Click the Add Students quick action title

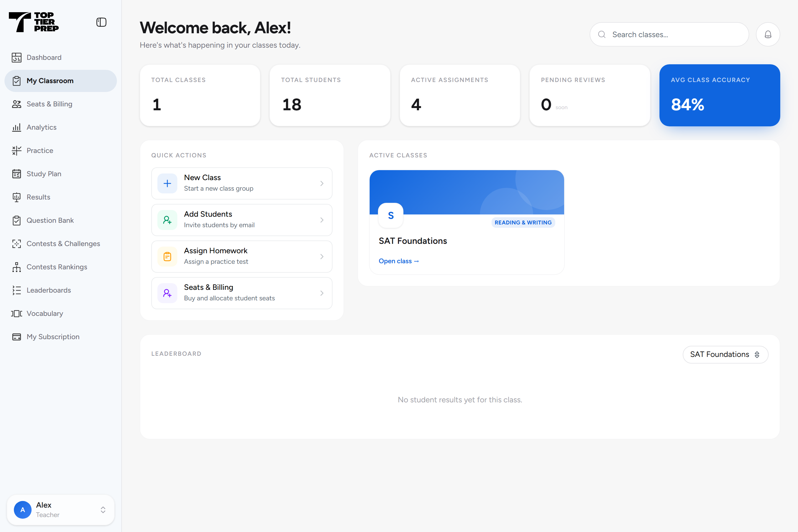[x=208, y=214]
